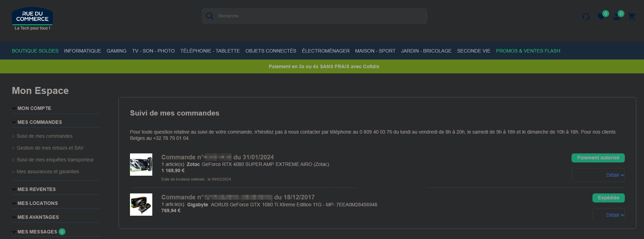Open the SECONDE VIE menu
The height and width of the screenshot is (239, 644).
pyautogui.click(x=474, y=51)
